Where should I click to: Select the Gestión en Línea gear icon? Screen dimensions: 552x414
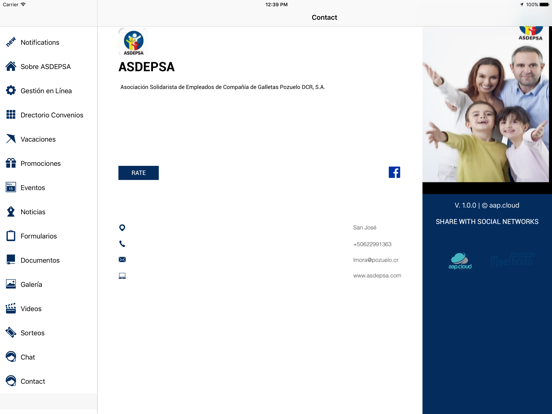11,90
